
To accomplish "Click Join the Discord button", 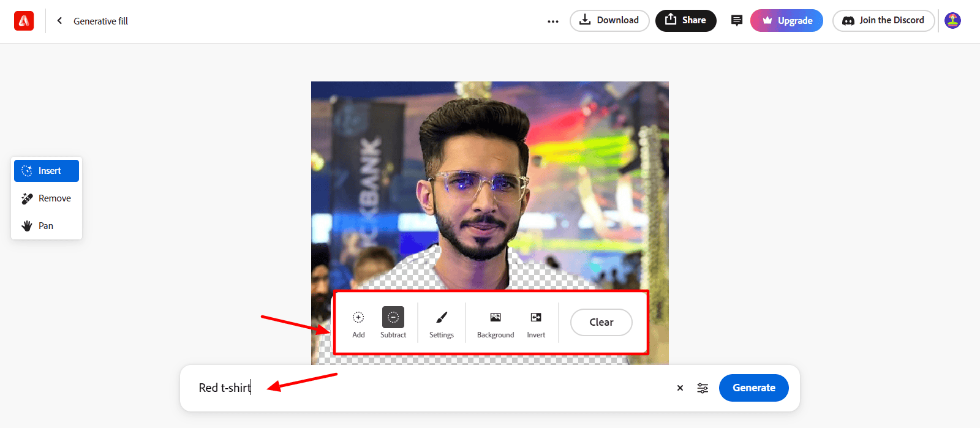I will (883, 20).
